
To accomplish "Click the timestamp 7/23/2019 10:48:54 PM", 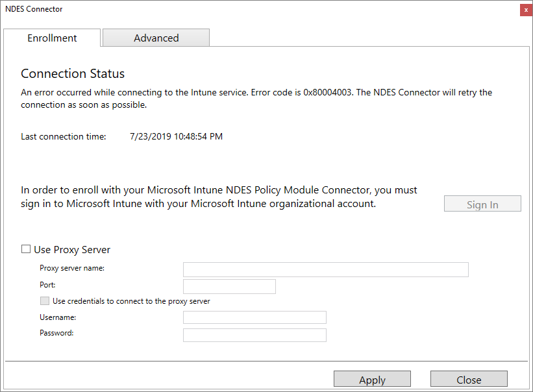I will click(176, 136).
